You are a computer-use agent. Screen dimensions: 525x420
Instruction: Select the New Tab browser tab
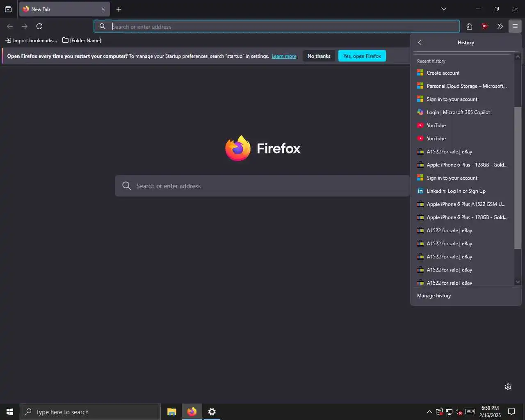point(64,9)
